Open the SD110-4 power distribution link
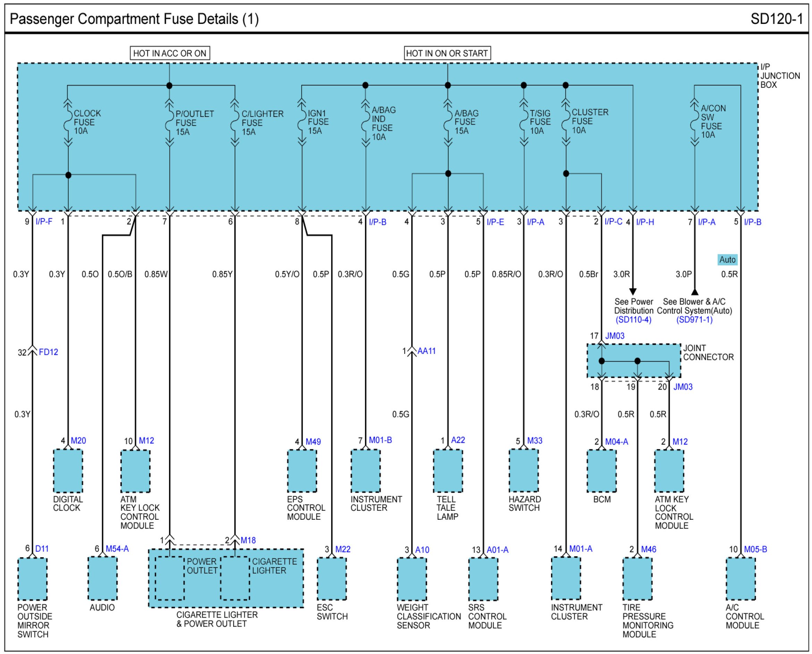The width and height of the screenshot is (812, 654). point(633,320)
